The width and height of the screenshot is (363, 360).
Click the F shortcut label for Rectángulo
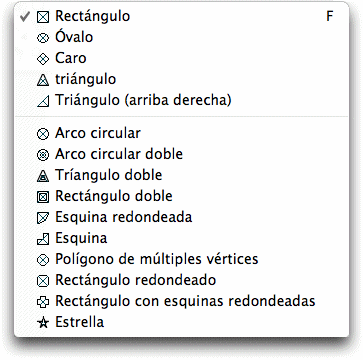coord(329,16)
